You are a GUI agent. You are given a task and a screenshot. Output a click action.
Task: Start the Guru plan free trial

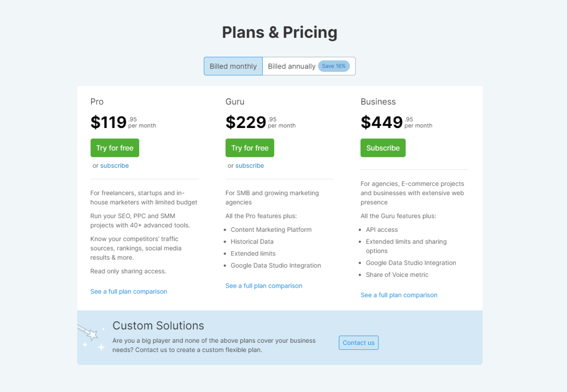tap(250, 148)
